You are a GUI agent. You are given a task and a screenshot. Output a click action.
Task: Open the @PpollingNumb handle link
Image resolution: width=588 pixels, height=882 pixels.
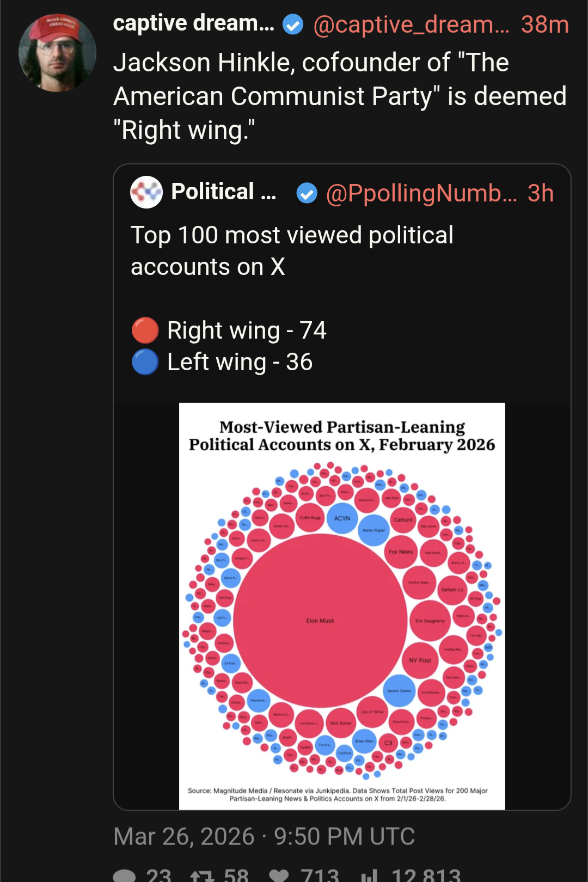[x=421, y=193]
